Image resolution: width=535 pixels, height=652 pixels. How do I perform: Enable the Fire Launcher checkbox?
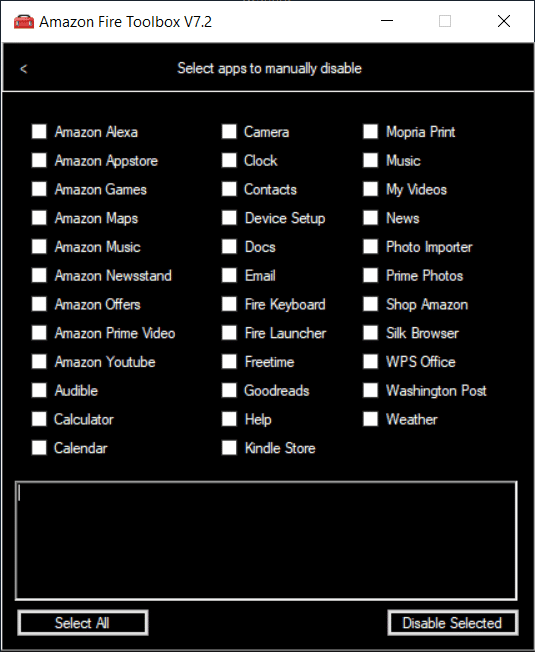(x=229, y=333)
